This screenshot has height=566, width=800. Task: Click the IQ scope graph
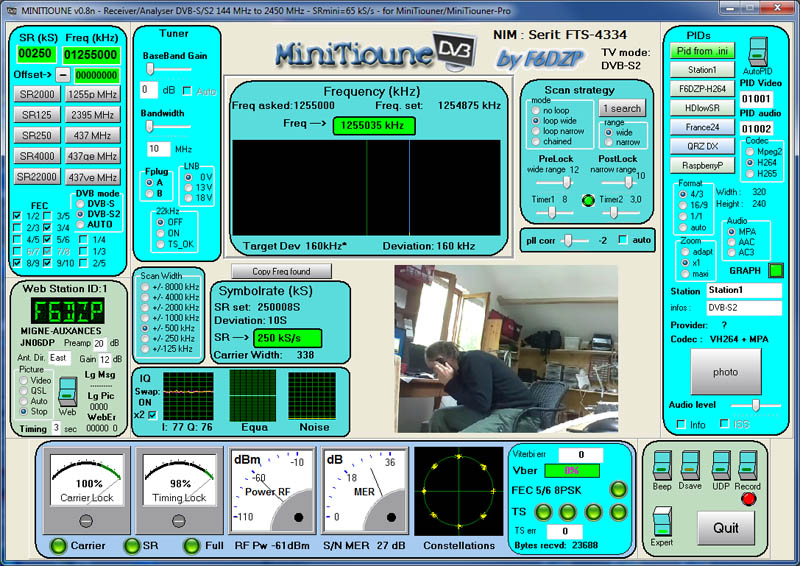point(188,396)
